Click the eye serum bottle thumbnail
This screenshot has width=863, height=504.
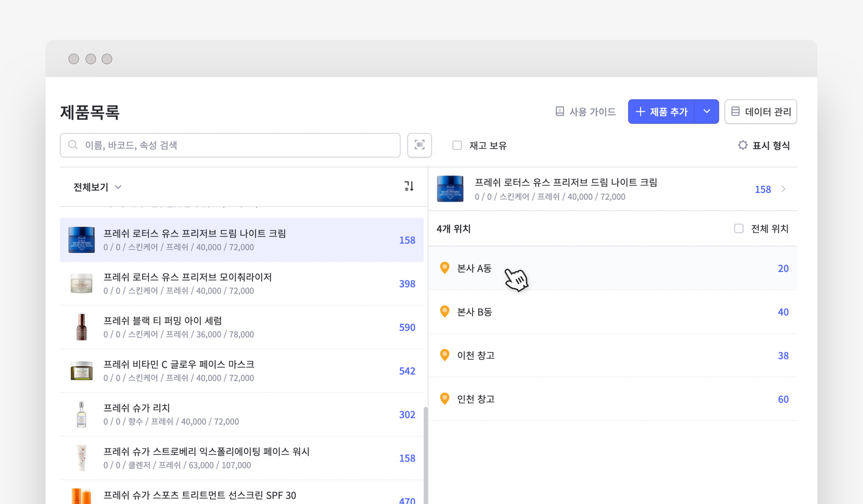click(82, 327)
